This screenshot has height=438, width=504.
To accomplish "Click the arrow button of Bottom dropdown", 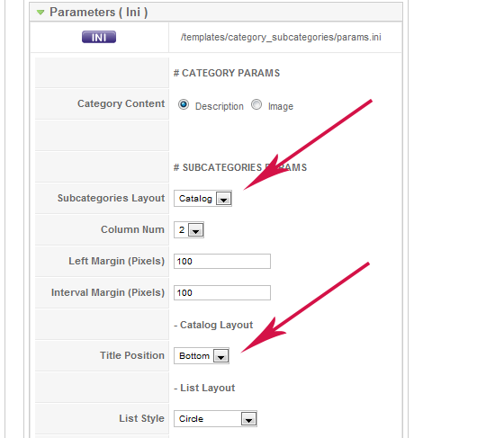I will [x=220, y=356].
